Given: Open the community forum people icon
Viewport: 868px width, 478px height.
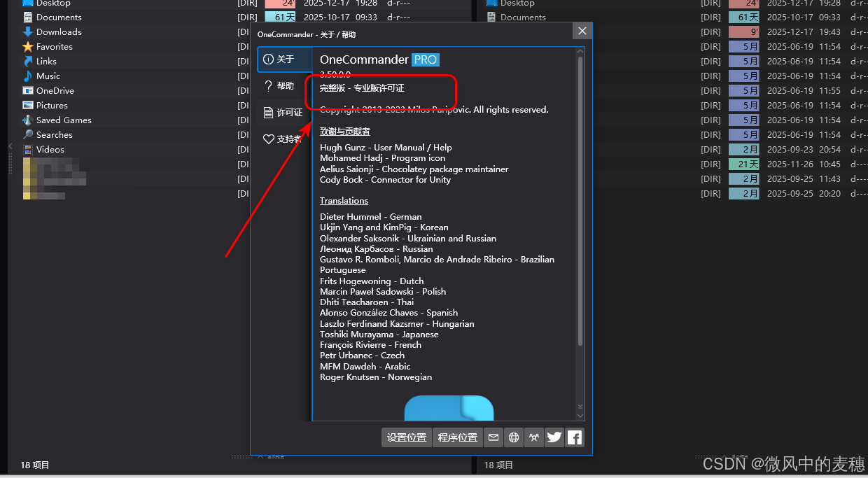Looking at the screenshot, I should click(534, 437).
